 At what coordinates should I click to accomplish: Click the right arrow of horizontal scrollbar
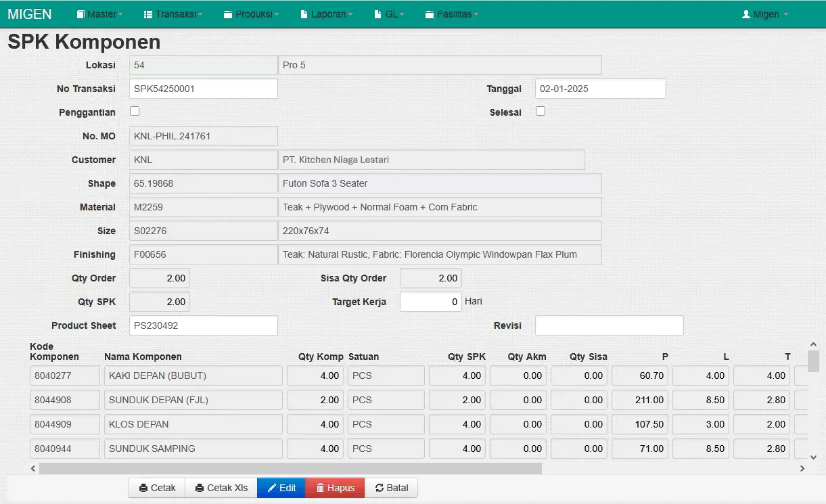(x=802, y=468)
